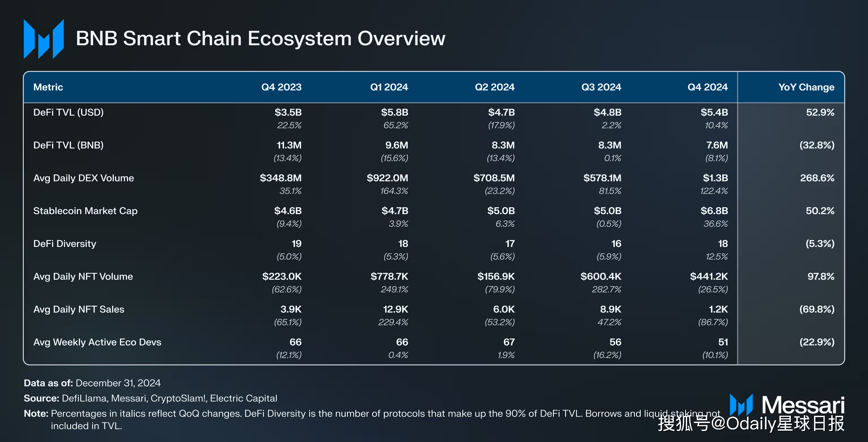Click the $600.4K NFT volume value
The width and height of the screenshot is (868, 442).
click(x=601, y=276)
